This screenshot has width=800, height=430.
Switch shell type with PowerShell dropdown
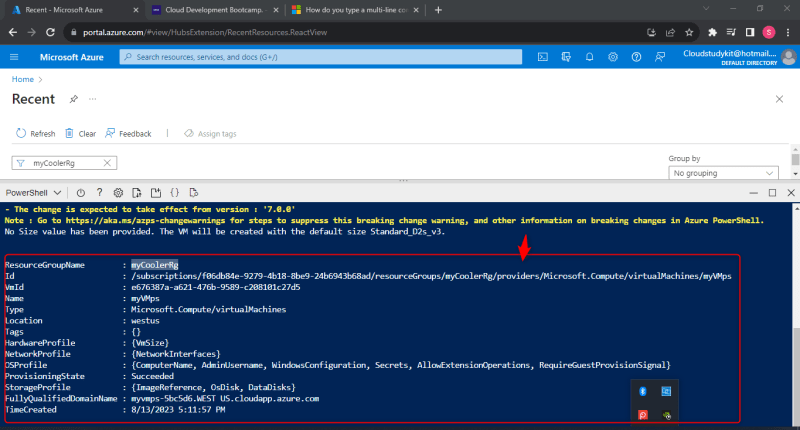(x=33, y=193)
